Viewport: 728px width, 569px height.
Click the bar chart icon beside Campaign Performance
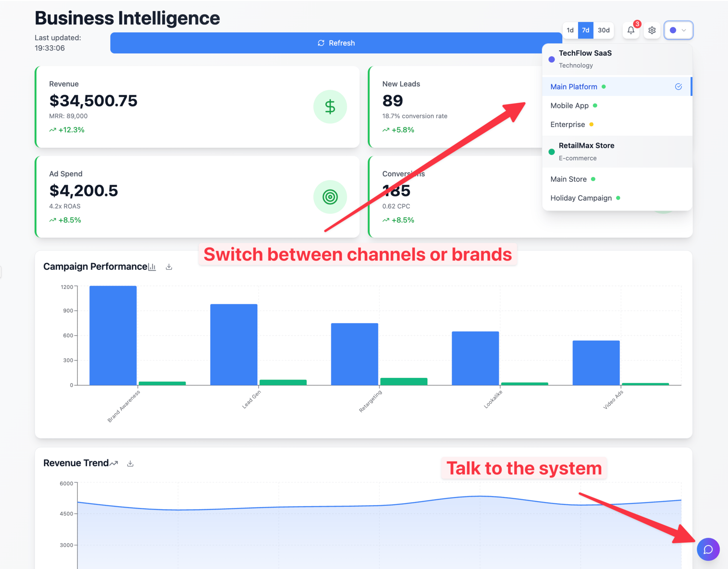tap(152, 267)
